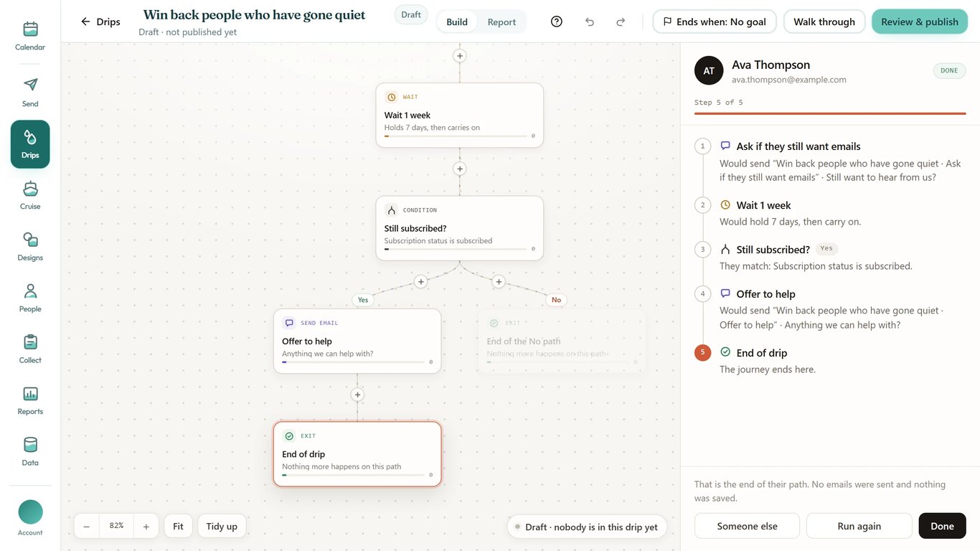Open the Account avatar menu
This screenshot has height=551, width=980.
[30, 518]
